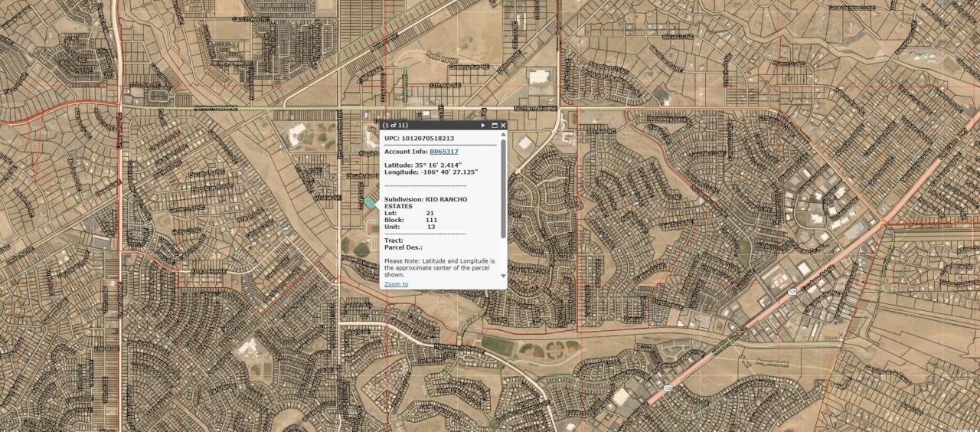Maximize the parcel info popup

[495, 125]
